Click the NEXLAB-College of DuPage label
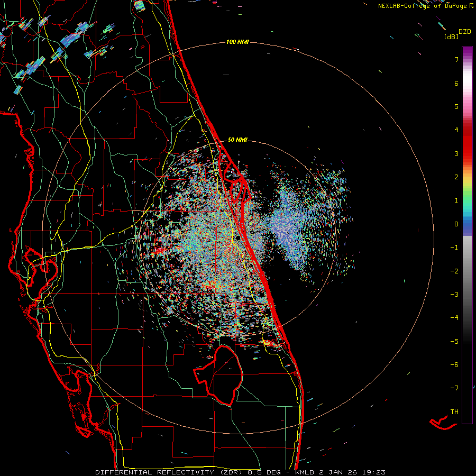 click(423, 6)
